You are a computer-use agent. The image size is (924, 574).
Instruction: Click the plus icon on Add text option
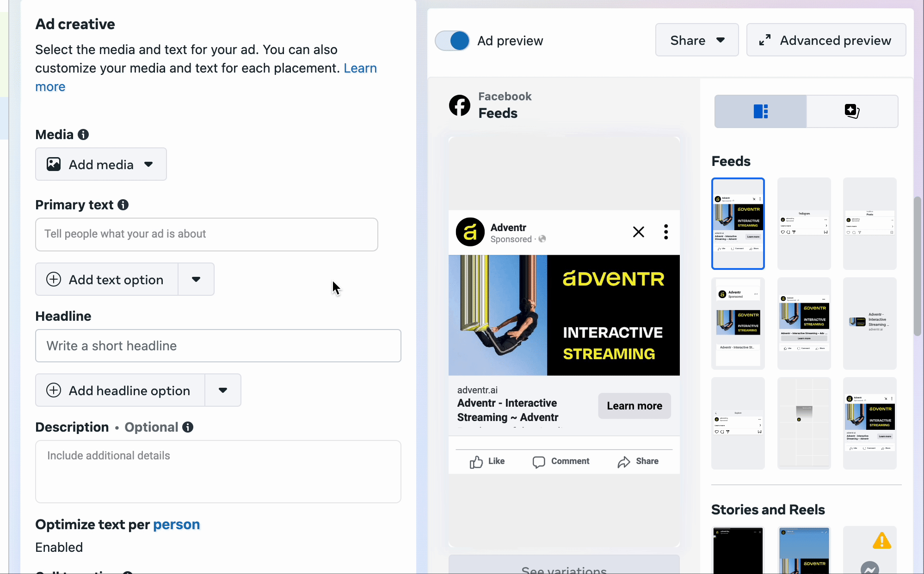click(54, 279)
